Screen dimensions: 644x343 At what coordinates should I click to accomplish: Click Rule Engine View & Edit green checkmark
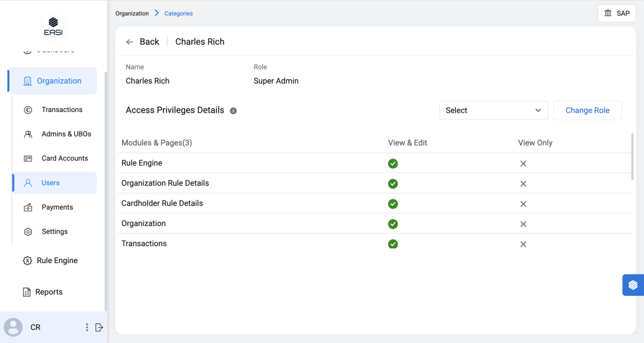pyautogui.click(x=393, y=164)
